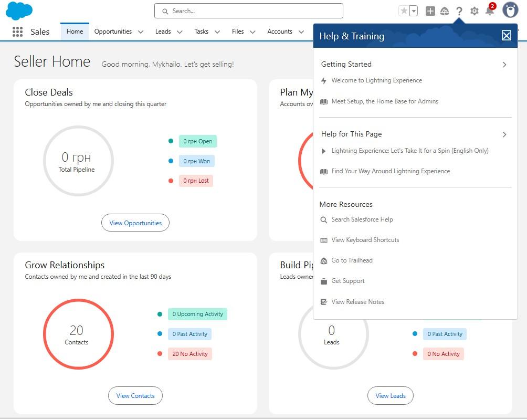Image resolution: width=527 pixels, height=420 pixels.
Task: Click Trailhead icon by Go to Trailhead
Action: point(324,261)
